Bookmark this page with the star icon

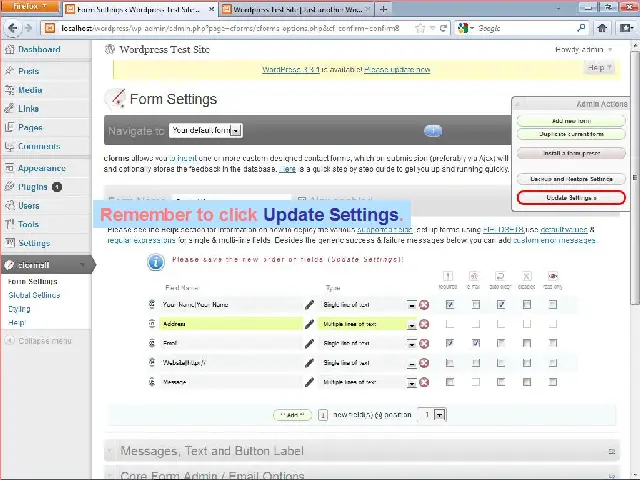[x=419, y=28]
